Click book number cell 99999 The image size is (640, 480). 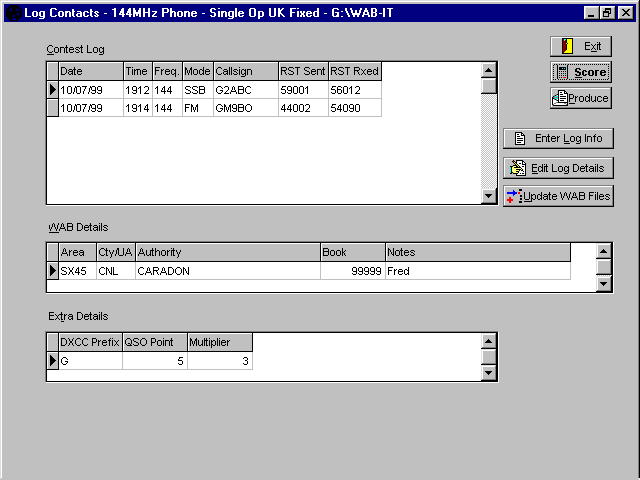[x=353, y=271]
